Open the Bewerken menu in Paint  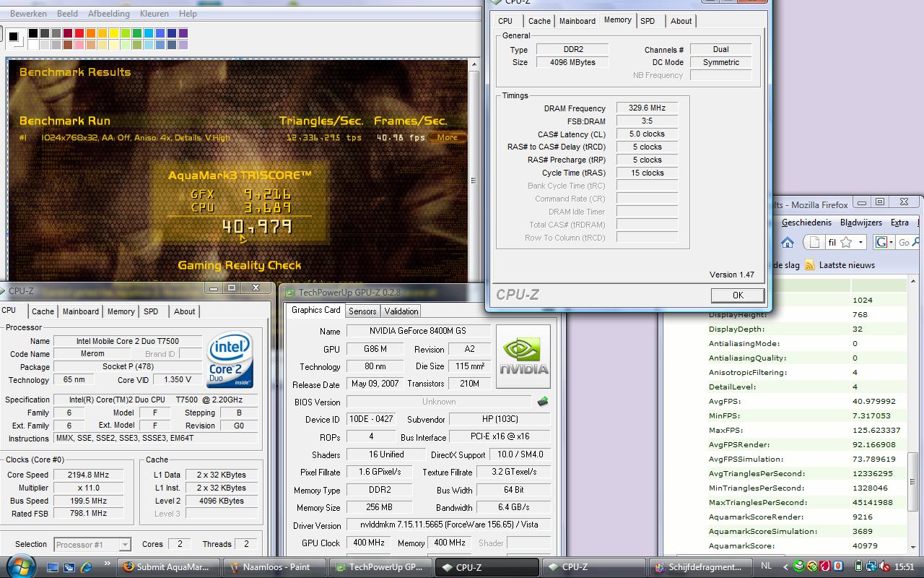pos(28,14)
